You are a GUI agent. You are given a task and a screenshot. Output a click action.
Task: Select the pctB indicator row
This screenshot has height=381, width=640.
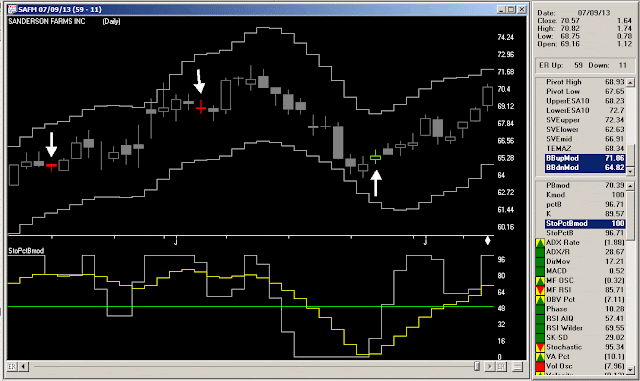[x=585, y=204]
